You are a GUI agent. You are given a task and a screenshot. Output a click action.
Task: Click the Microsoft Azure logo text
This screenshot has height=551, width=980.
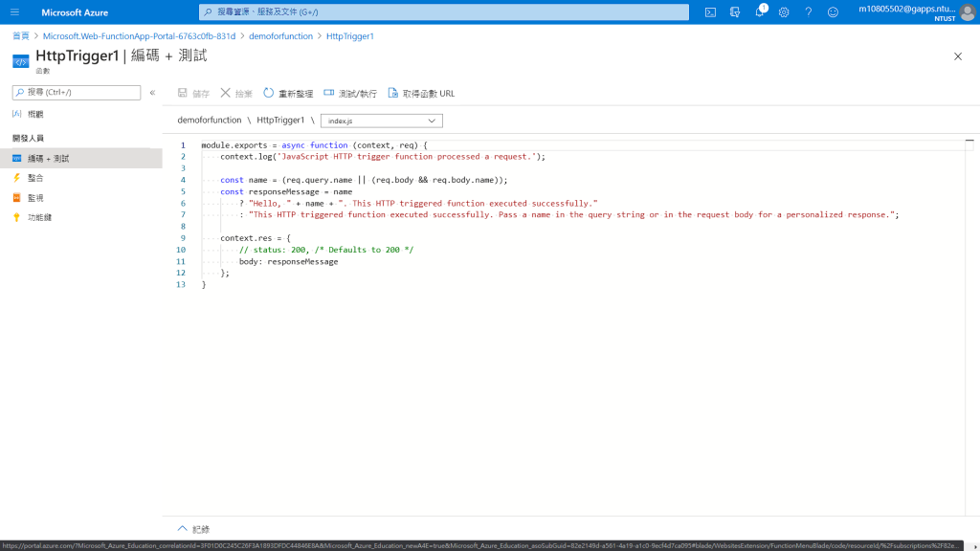[75, 11]
